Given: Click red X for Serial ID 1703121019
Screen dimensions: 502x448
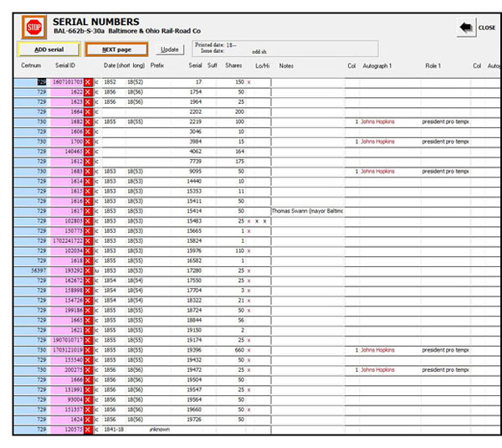Looking at the screenshot, I should [x=89, y=350].
